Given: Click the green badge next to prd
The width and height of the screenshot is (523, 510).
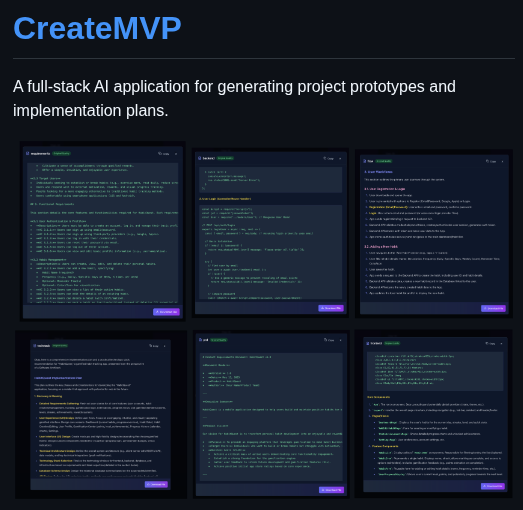Looking at the screenshot, I should click(x=219, y=340).
